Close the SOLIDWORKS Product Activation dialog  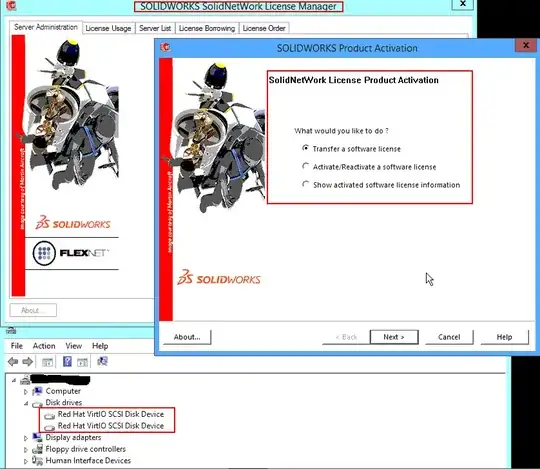point(526,45)
